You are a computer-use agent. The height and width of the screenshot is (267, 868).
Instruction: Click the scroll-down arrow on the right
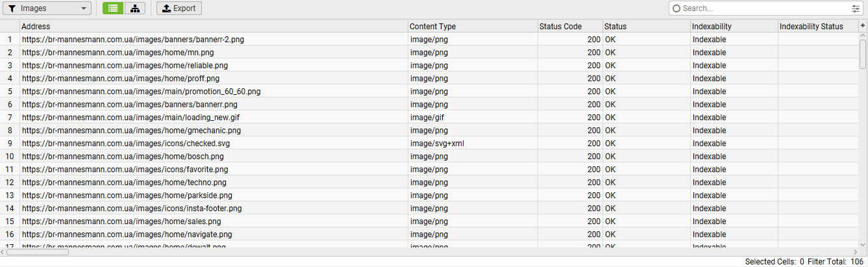tap(863, 244)
